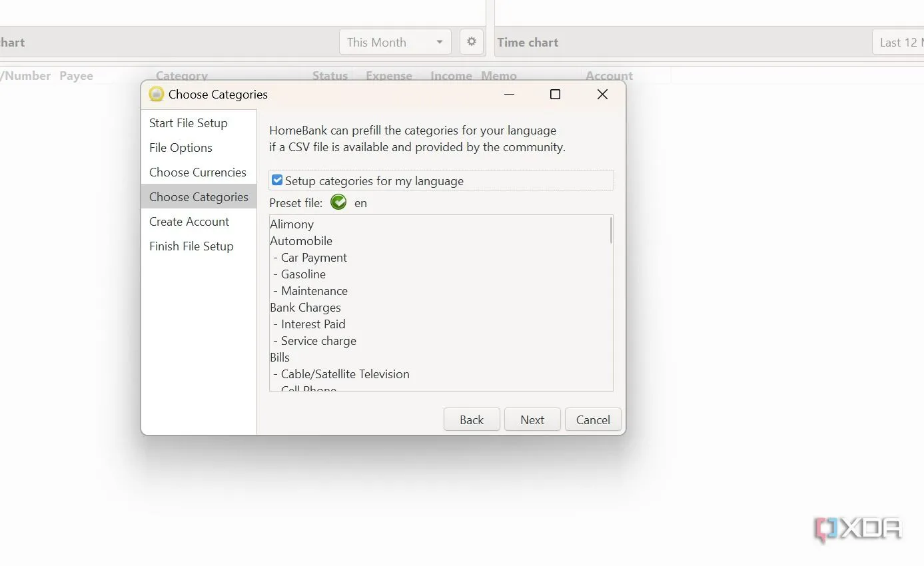Open the This Month dropdown
The height and width of the screenshot is (566, 924).
click(394, 42)
